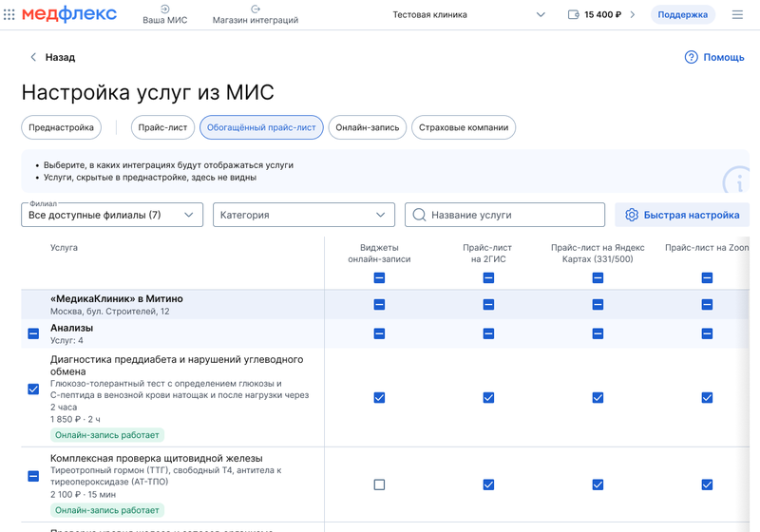Open the Филиал dropdown with all branches
Viewport: 760px width, 532px height.
click(112, 215)
